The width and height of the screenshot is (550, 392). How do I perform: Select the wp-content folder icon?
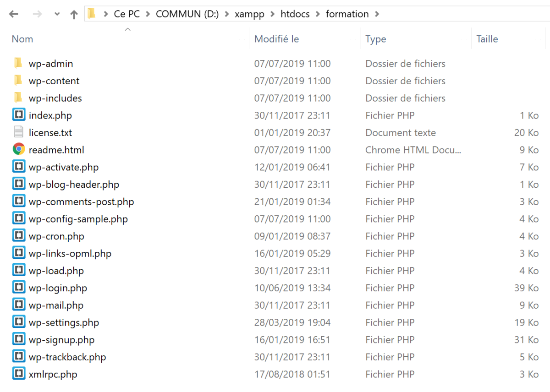18,81
